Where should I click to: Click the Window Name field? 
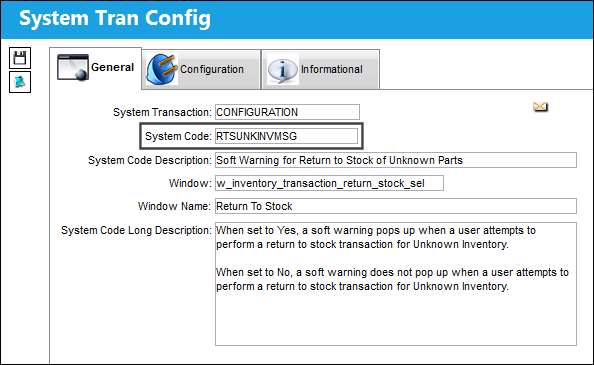tap(396, 206)
